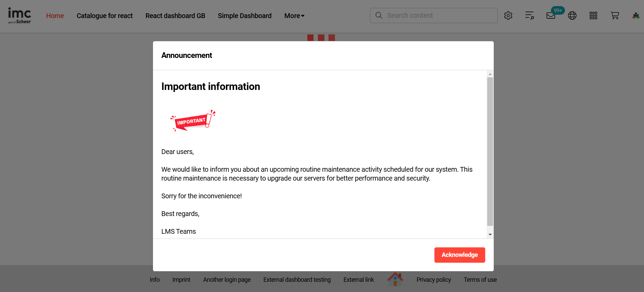Image resolution: width=644 pixels, height=292 pixels.
Task: Click the user profile avatar icon
Action: (x=636, y=16)
